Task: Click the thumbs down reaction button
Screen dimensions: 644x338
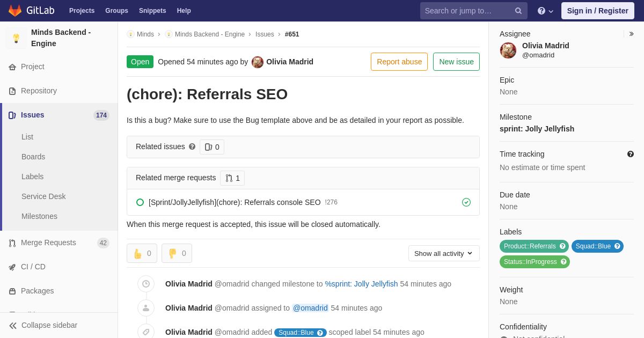Action: 177,253
